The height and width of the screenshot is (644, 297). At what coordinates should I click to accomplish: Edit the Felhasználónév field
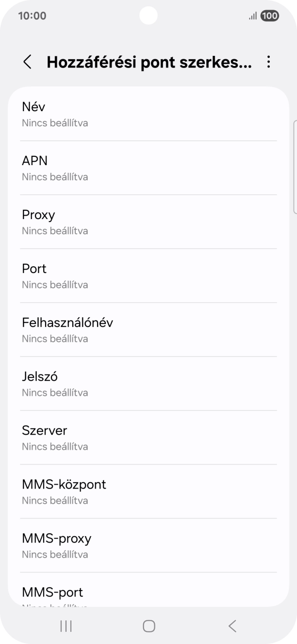[x=148, y=329]
